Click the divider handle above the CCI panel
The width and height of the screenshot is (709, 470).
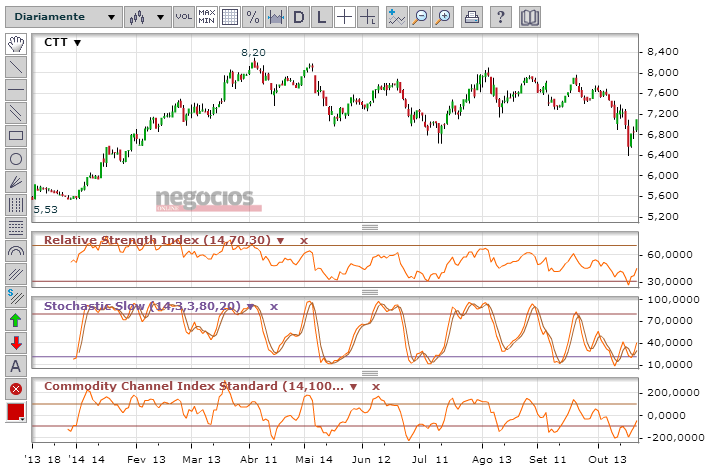[370, 373]
